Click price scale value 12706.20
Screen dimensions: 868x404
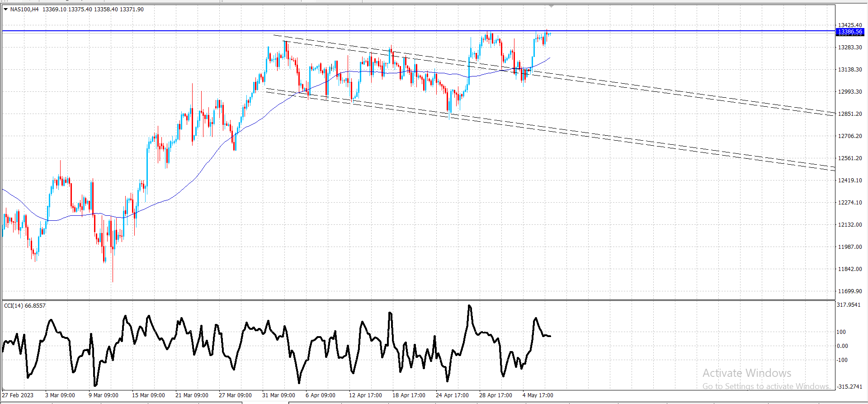coord(850,136)
